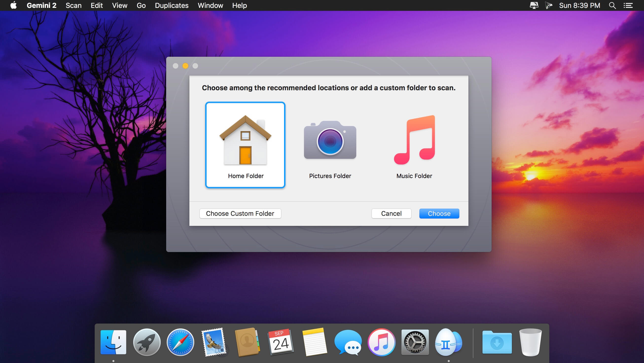
Task: Open the Edit menu in menu bar
Action: pos(97,5)
